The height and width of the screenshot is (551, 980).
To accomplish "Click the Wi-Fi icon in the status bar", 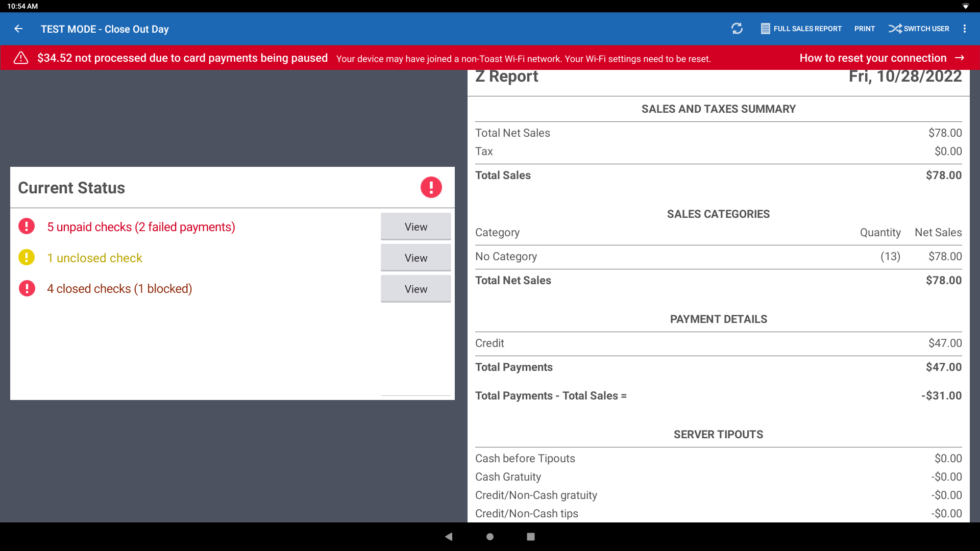I will (x=966, y=6).
